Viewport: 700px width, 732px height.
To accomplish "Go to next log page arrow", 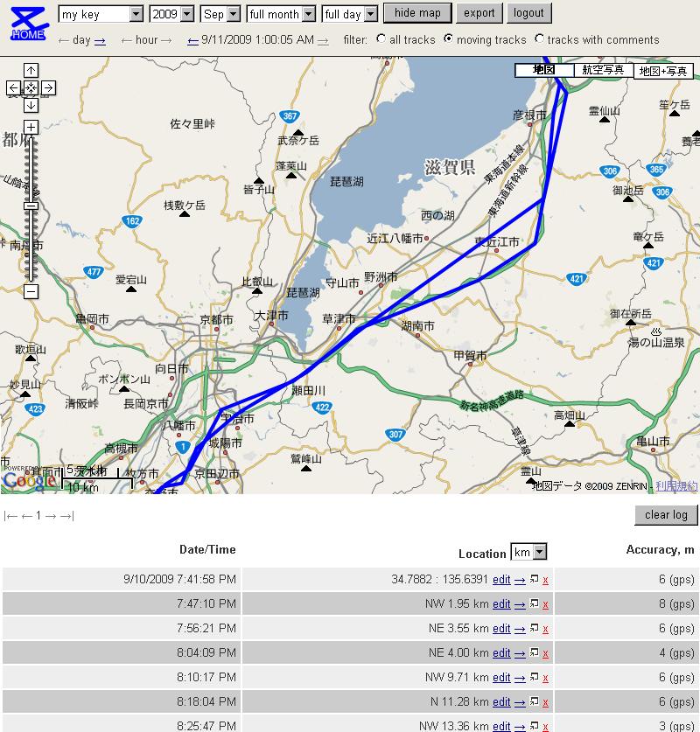I will click(x=51, y=516).
